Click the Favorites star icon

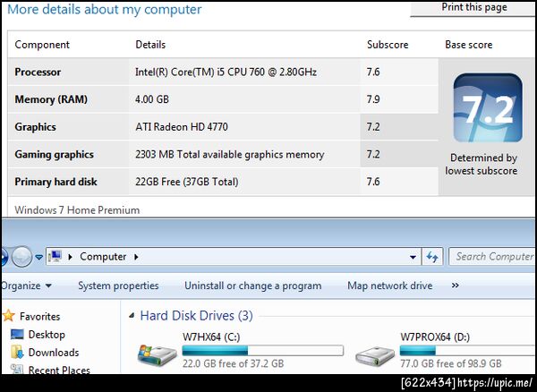click(x=8, y=316)
